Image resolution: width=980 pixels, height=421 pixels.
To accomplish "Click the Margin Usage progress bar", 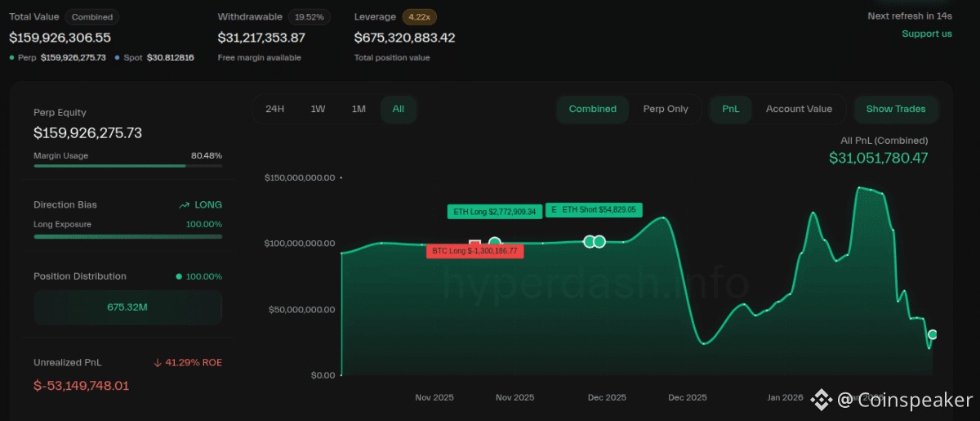I will click(x=127, y=166).
